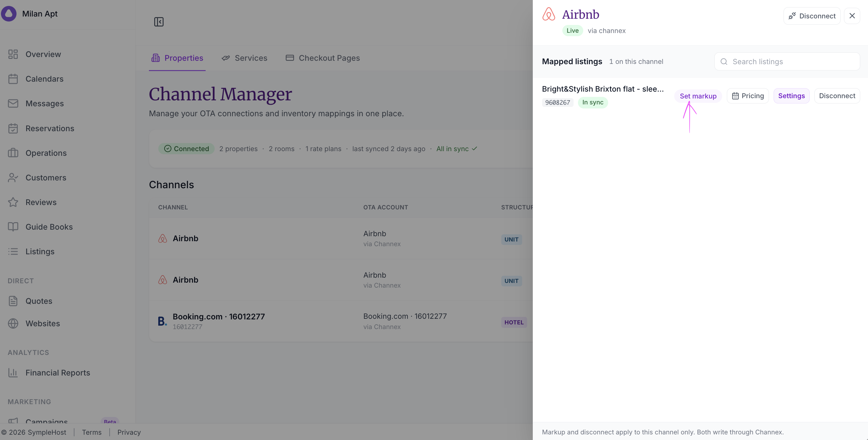Image resolution: width=868 pixels, height=440 pixels.
Task: Select the Booking.com · 16012277 channel row
Action: [x=341, y=321]
